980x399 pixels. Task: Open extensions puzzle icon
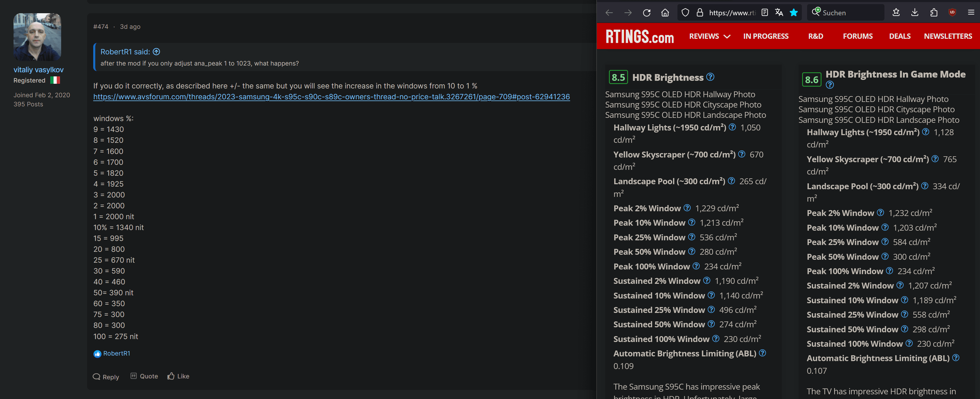tap(934, 13)
